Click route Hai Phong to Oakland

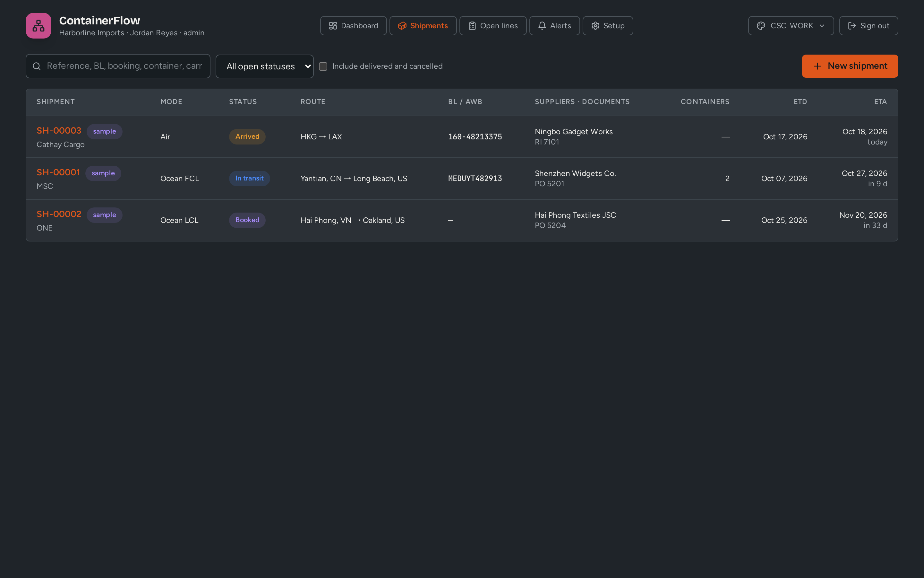coord(352,220)
